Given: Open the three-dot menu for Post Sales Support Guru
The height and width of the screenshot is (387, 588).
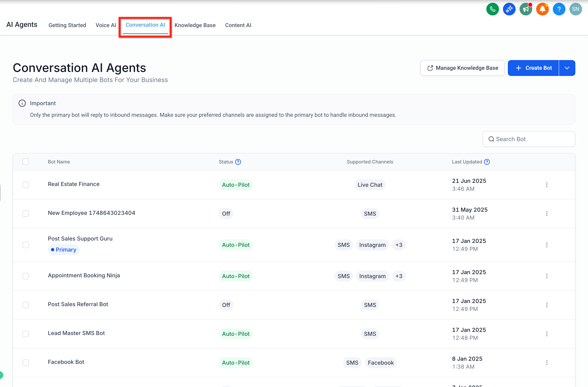Looking at the screenshot, I should click(x=546, y=245).
